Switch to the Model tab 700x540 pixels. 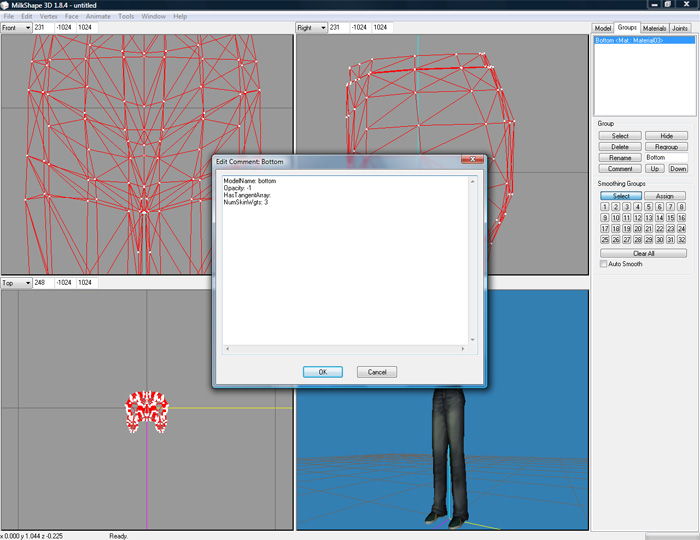[x=603, y=28]
